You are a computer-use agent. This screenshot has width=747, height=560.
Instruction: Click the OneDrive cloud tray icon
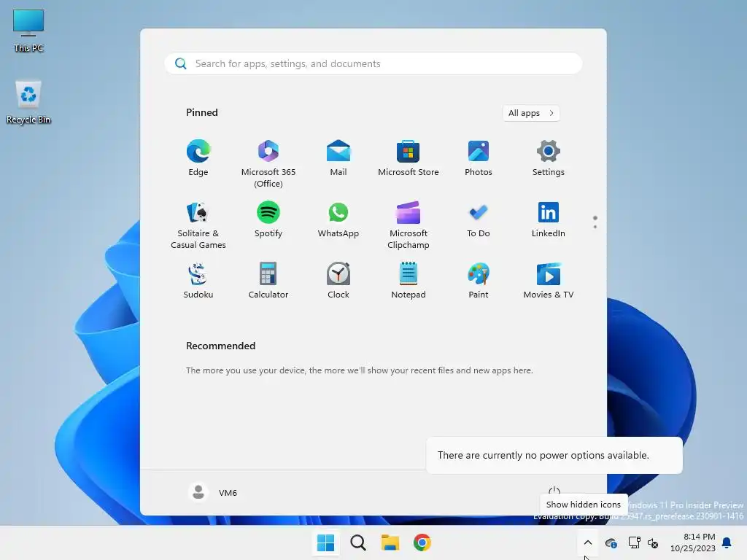click(x=611, y=542)
